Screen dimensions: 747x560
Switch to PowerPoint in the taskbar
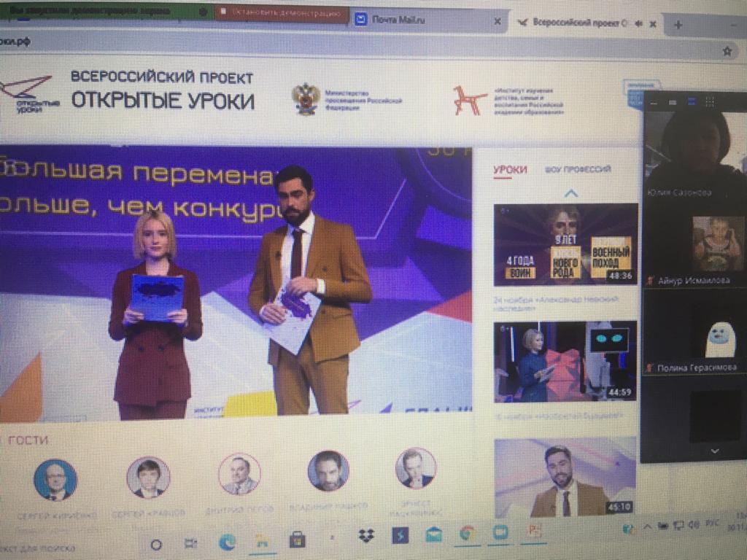coord(533,531)
